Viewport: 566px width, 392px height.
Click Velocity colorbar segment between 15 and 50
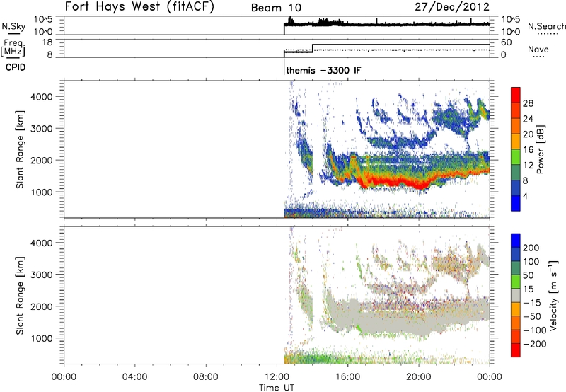[x=516, y=282]
